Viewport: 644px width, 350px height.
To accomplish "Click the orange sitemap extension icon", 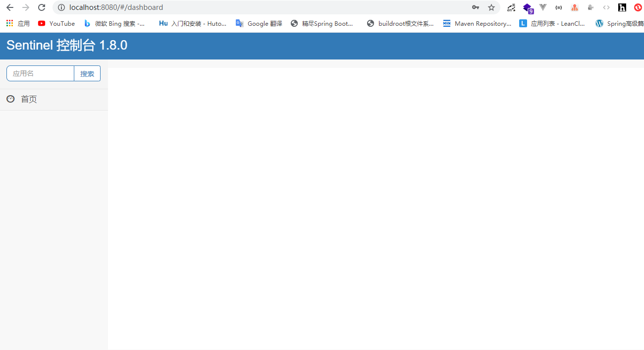I will [574, 7].
